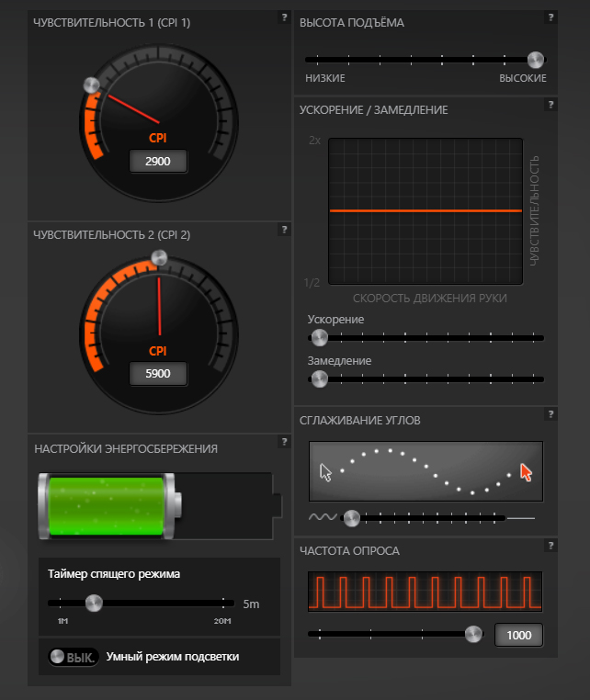Viewport: 590px width, 700px height.
Task: Click the Таймер спящего режима slider handle
Action: point(92,603)
